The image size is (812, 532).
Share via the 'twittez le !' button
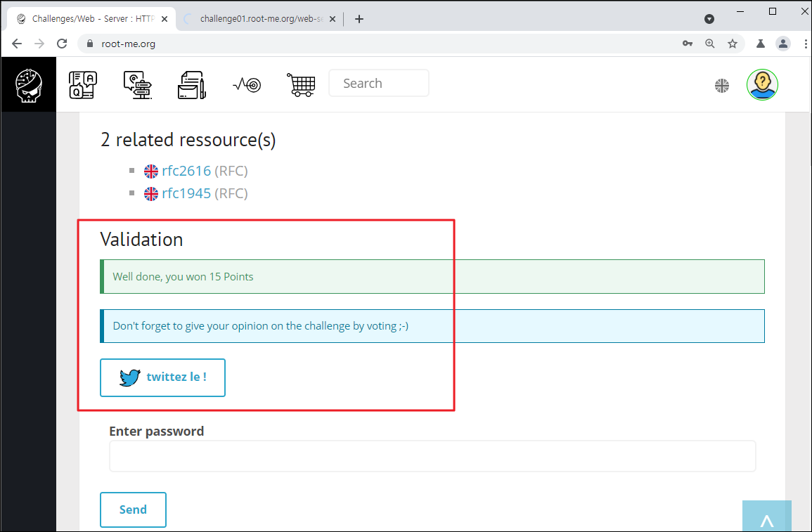coord(162,378)
